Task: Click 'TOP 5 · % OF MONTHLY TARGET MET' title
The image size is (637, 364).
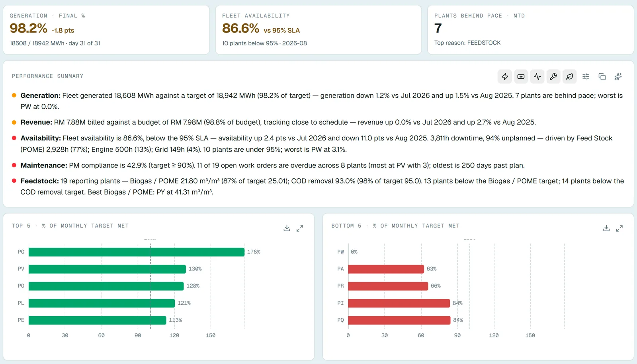Action: coord(70,226)
